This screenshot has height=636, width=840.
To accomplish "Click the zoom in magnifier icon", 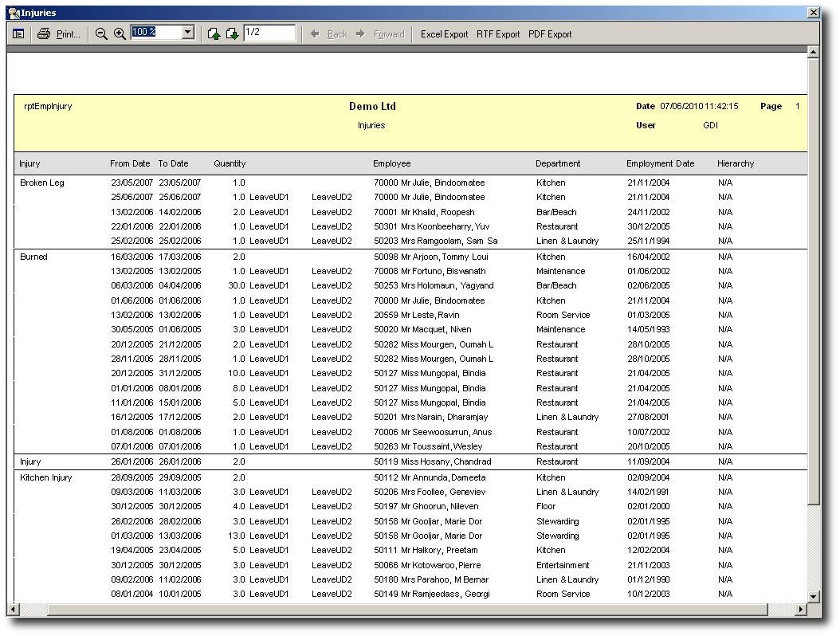I will 120,34.
